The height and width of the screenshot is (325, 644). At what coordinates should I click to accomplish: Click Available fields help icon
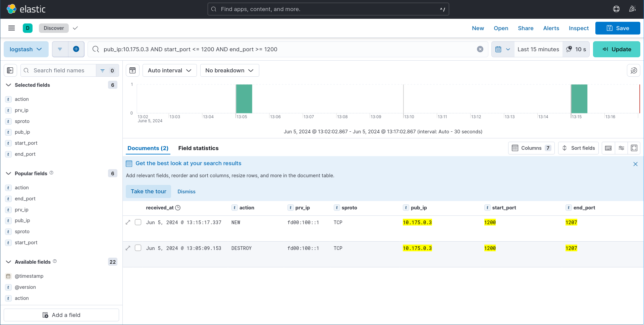pyautogui.click(x=55, y=261)
